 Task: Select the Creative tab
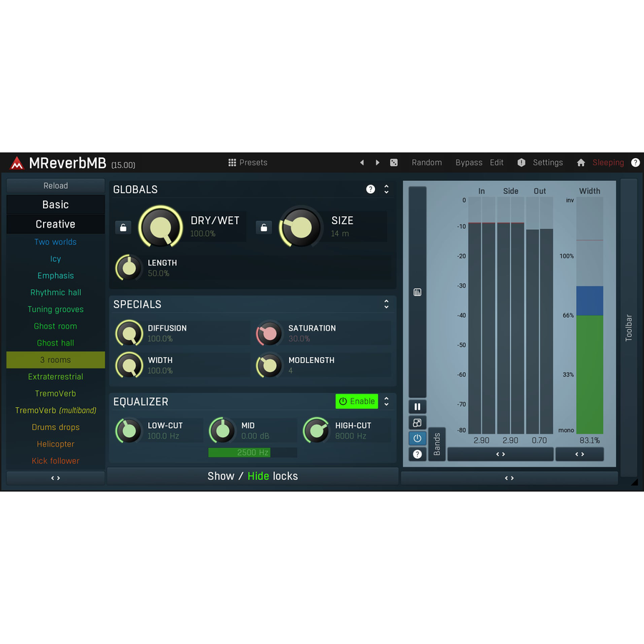(55, 224)
